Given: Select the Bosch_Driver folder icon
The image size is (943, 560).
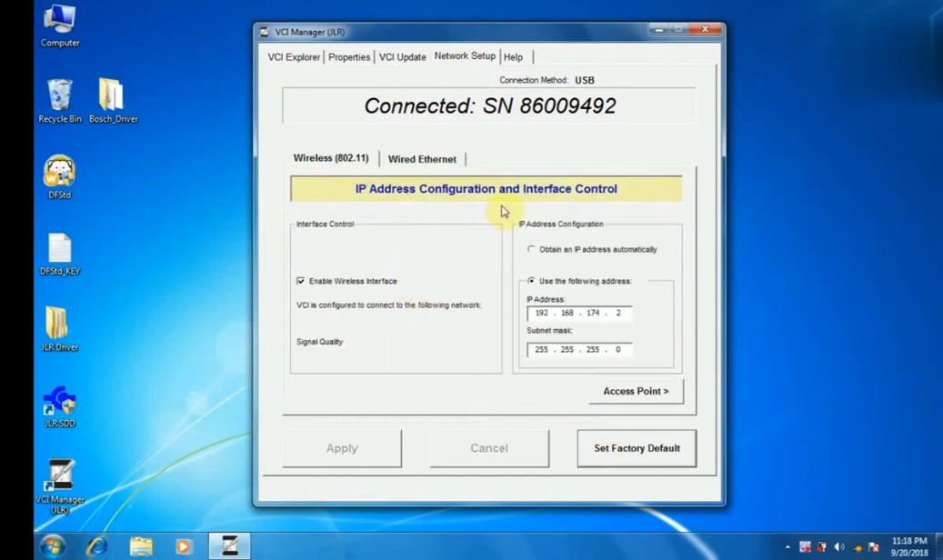Looking at the screenshot, I should click(x=113, y=101).
